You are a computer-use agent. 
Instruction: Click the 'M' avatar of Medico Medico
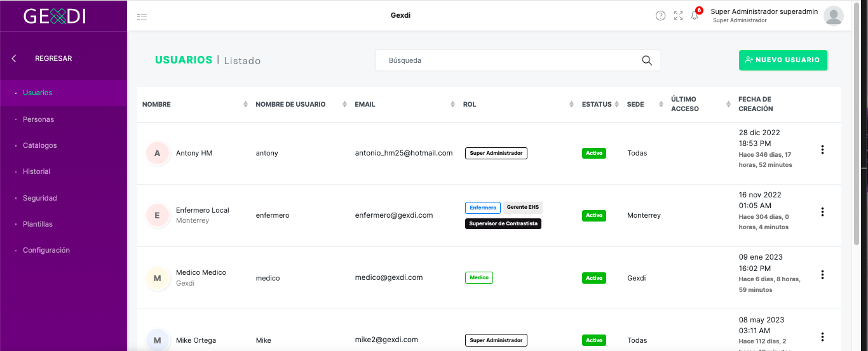(x=157, y=278)
